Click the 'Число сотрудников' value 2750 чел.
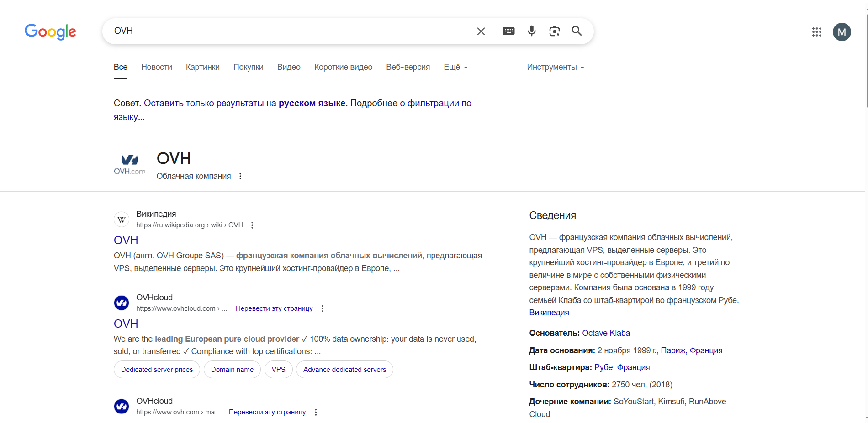The height and width of the screenshot is (423, 868). pos(642,385)
